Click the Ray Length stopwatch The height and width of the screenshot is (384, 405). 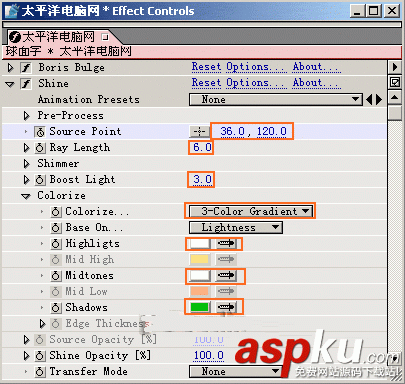pyautogui.click(x=40, y=148)
